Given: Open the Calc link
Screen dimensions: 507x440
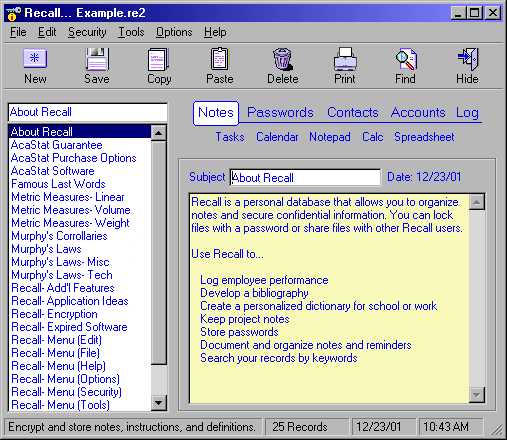Looking at the screenshot, I should point(372,137).
